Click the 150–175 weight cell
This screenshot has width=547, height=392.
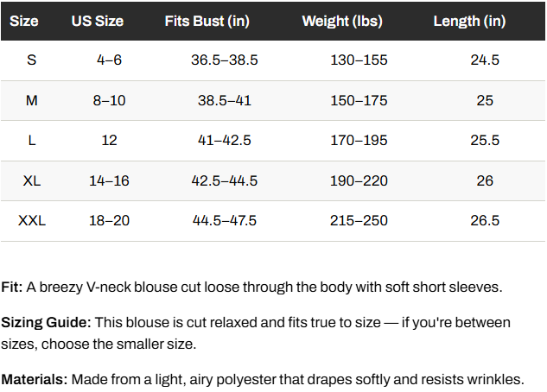tap(359, 101)
